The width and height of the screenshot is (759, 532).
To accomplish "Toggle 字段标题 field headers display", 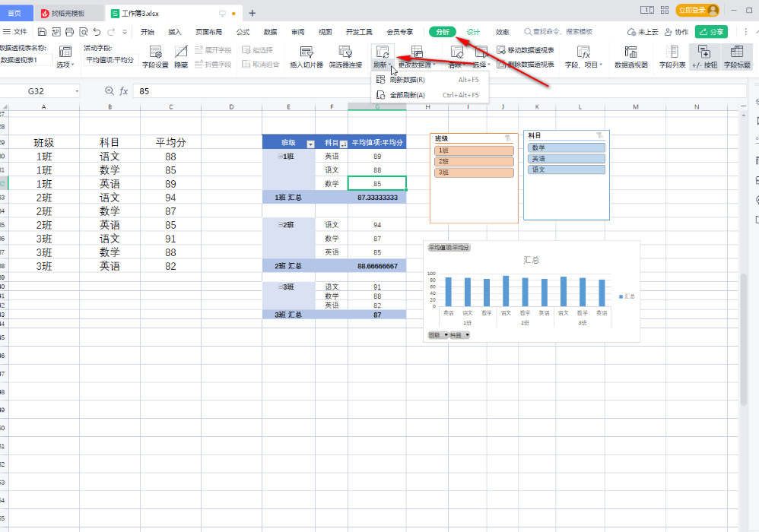I will tap(736, 52).
